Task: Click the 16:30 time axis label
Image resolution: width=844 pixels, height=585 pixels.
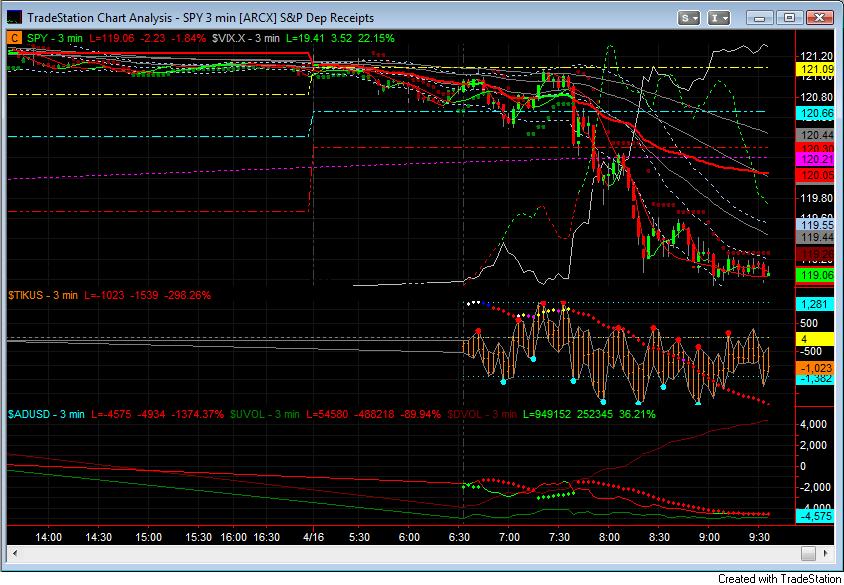Action: coord(266,537)
